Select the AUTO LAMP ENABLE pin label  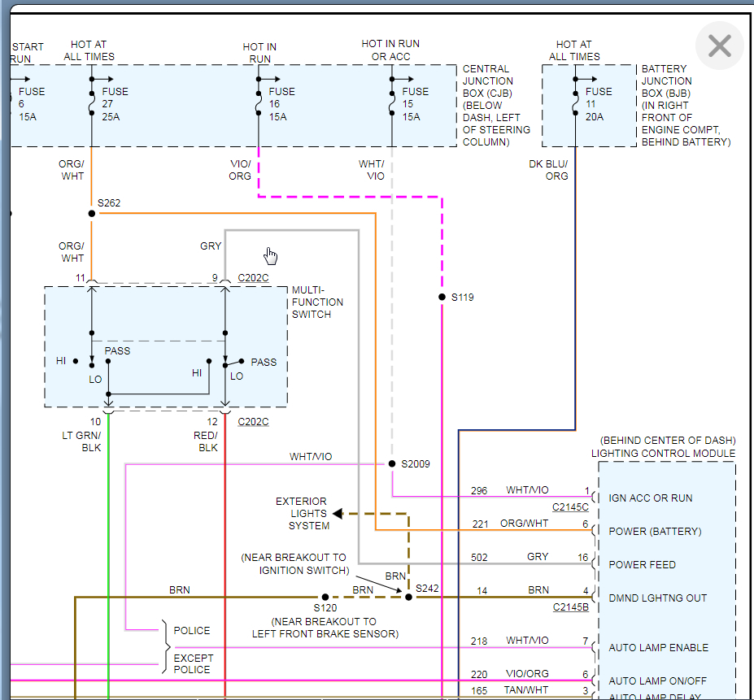click(658, 648)
